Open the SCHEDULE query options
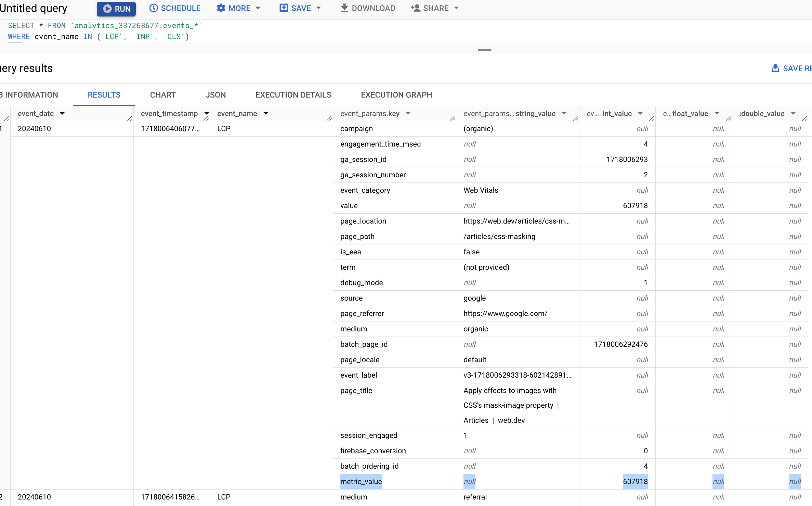The image size is (812, 506). click(175, 8)
